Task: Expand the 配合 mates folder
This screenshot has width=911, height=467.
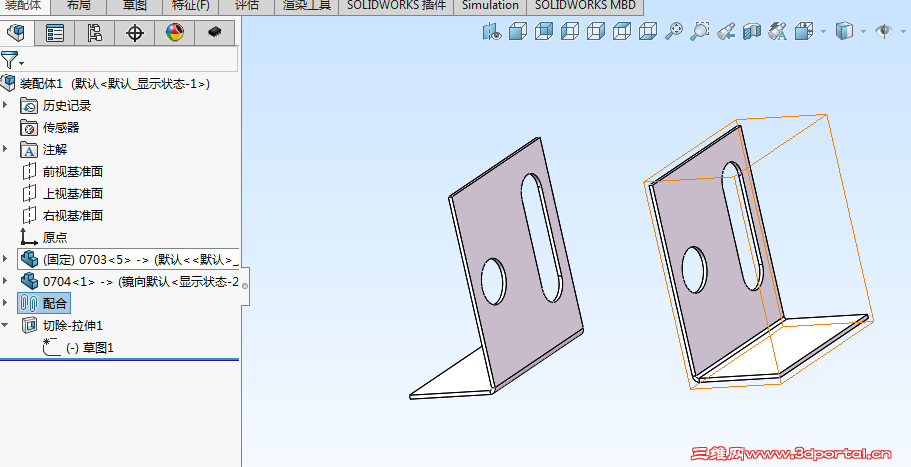Action: [5, 303]
